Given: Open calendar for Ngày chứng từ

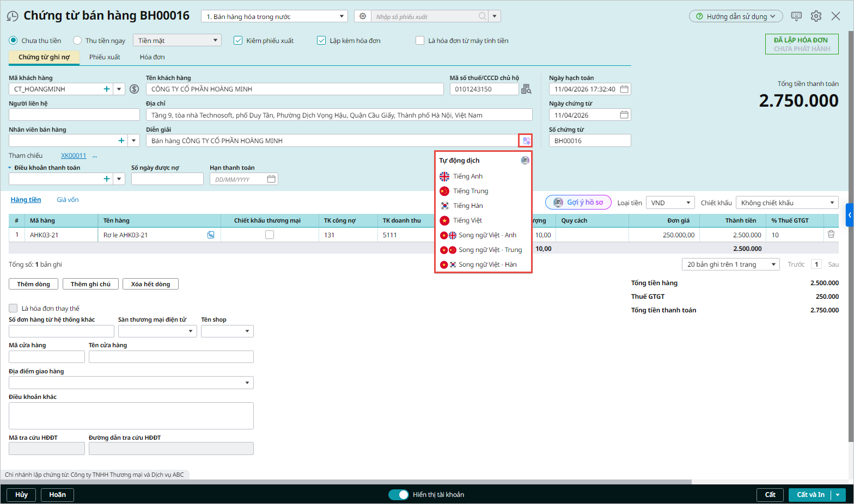Looking at the screenshot, I should [624, 115].
